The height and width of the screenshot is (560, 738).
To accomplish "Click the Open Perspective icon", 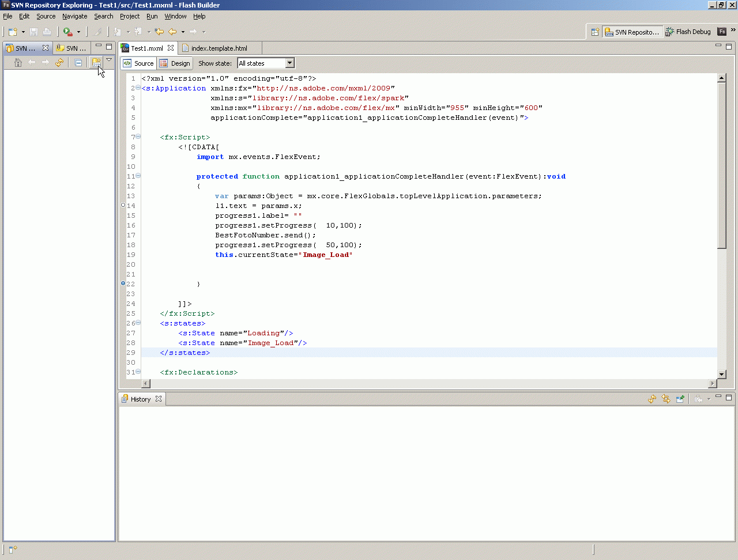I will (x=595, y=32).
